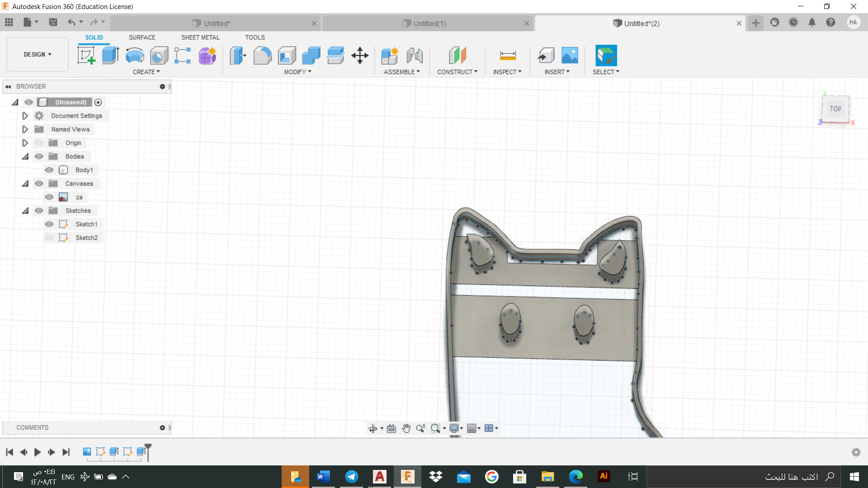Select the Offset Face tool

335,56
